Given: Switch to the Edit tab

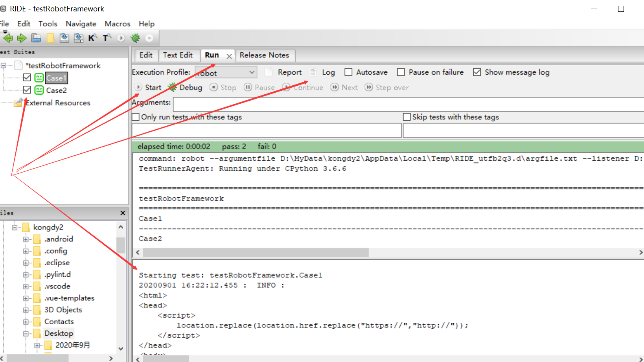Looking at the screenshot, I should coord(145,55).
